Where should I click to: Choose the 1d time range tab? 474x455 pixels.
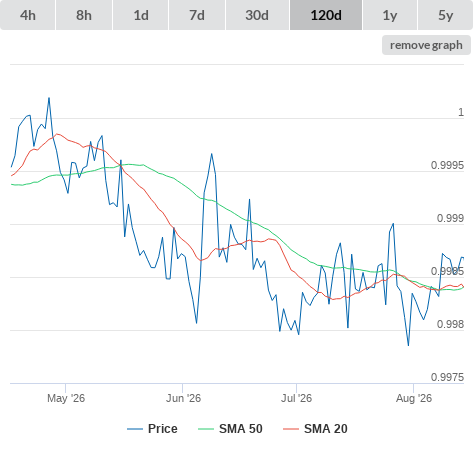click(x=141, y=15)
